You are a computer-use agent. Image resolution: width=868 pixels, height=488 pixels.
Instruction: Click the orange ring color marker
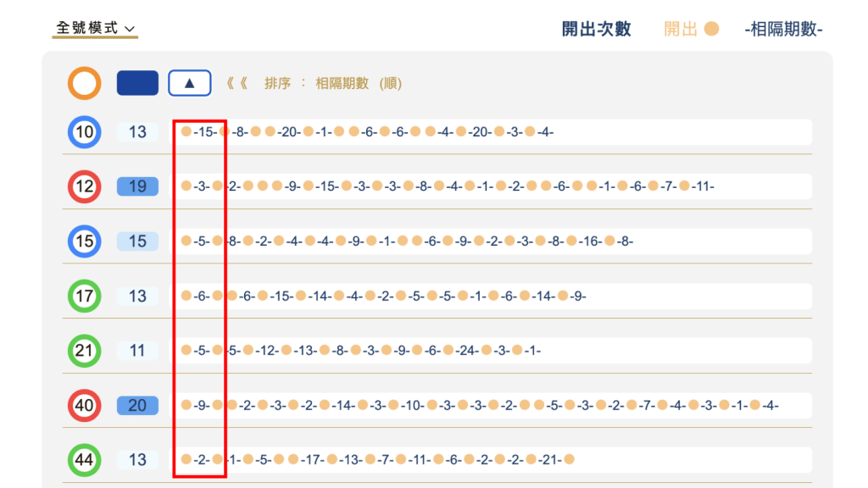pyautogui.click(x=84, y=82)
